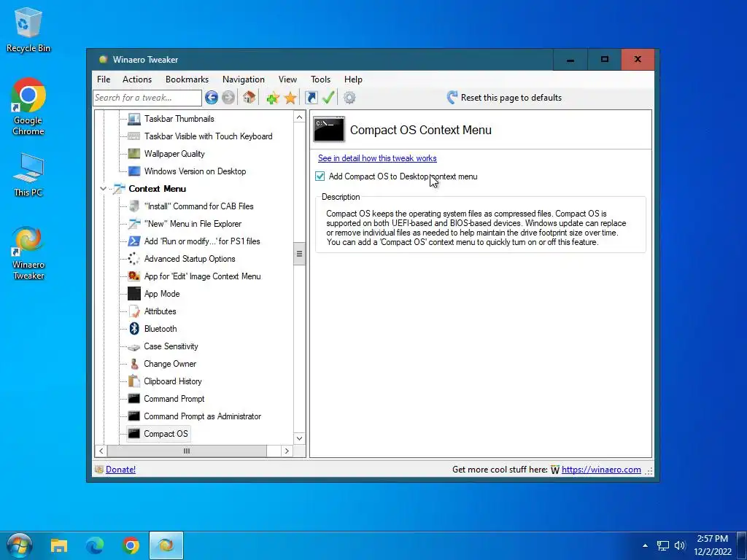Open the Help menu
The height and width of the screenshot is (560, 747).
(353, 79)
